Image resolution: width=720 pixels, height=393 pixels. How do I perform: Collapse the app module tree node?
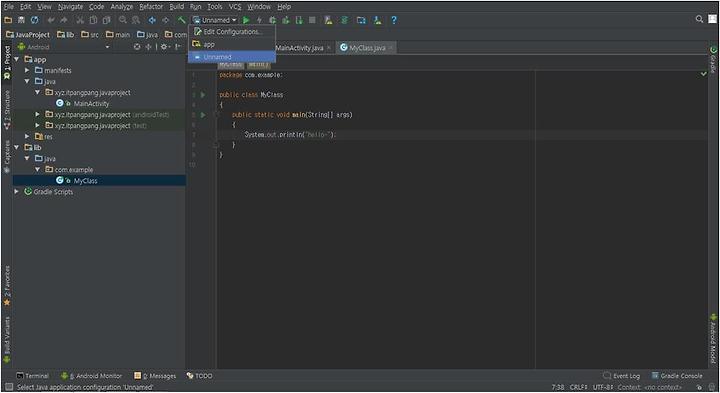[x=17, y=59]
